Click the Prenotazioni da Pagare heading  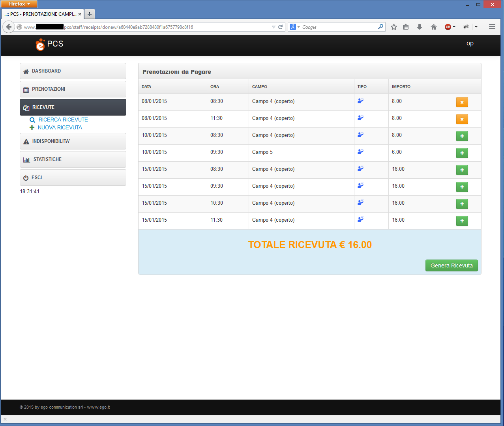(x=177, y=72)
